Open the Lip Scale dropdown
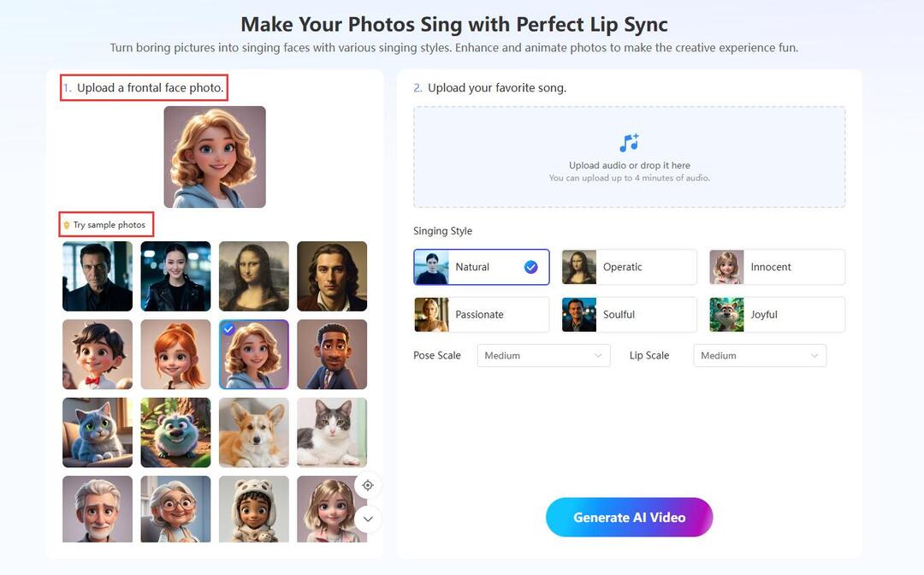The width and height of the screenshot is (924, 575). tap(759, 355)
